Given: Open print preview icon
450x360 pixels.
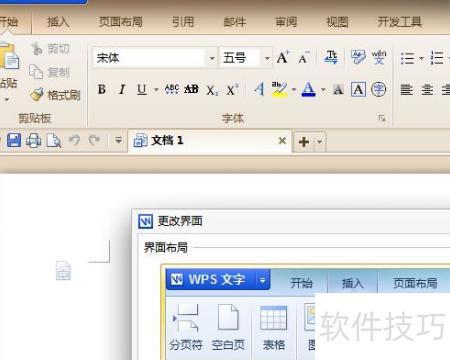Looking at the screenshot, I should pos(54,141).
